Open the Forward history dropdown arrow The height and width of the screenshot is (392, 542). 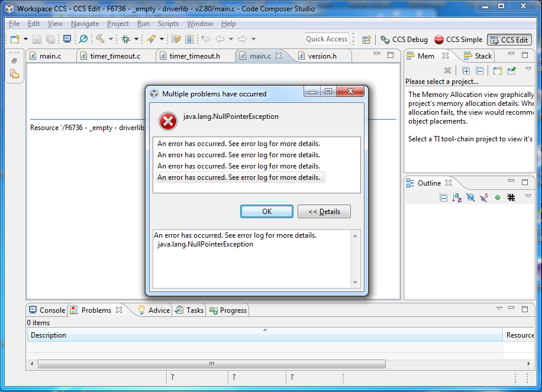(253, 39)
